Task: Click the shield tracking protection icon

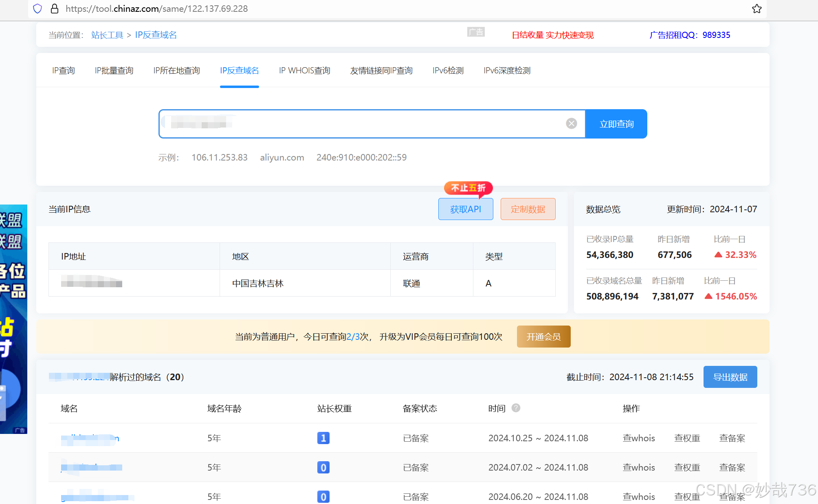Action: (37, 9)
